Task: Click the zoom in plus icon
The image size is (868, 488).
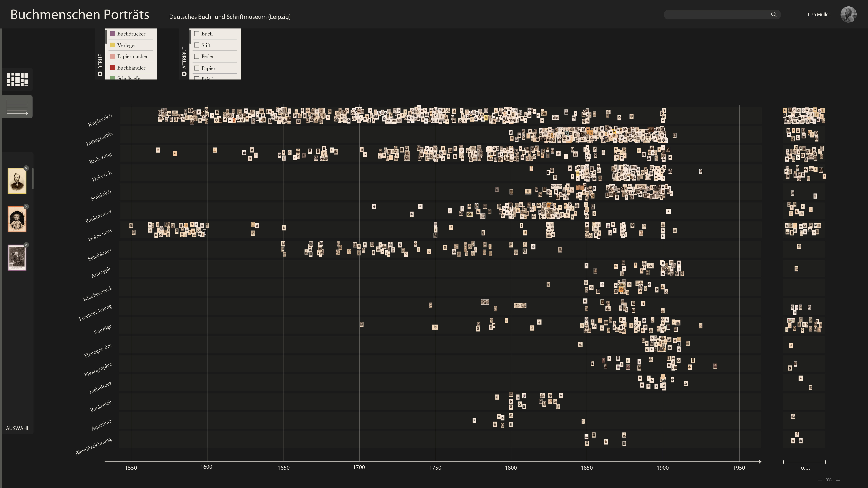Action: [838, 480]
